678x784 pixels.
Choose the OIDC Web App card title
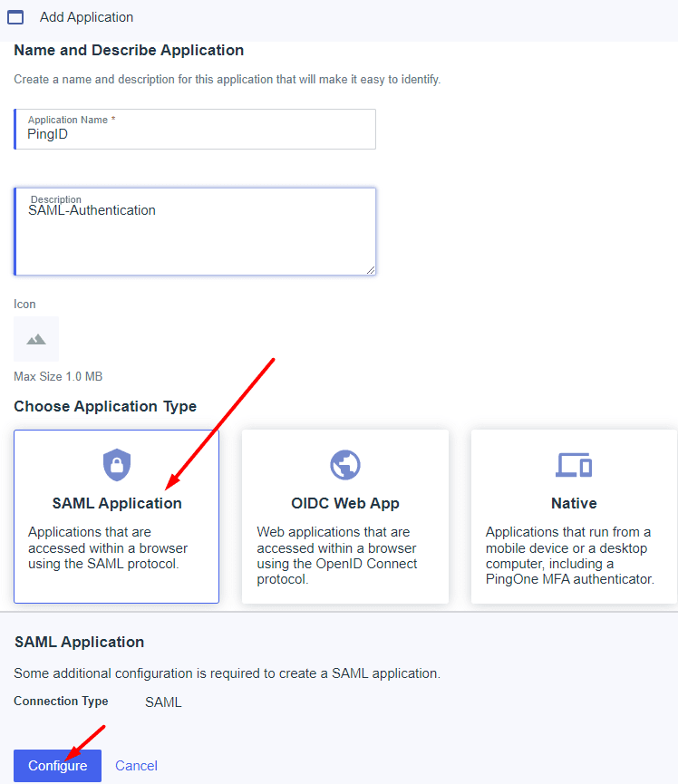point(345,503)
